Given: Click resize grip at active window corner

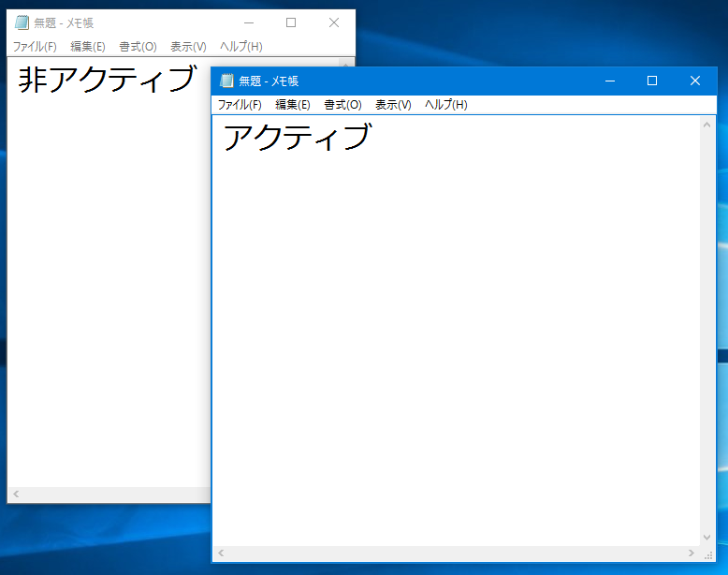Looking at the screenshot, I should tap(708, 553).
